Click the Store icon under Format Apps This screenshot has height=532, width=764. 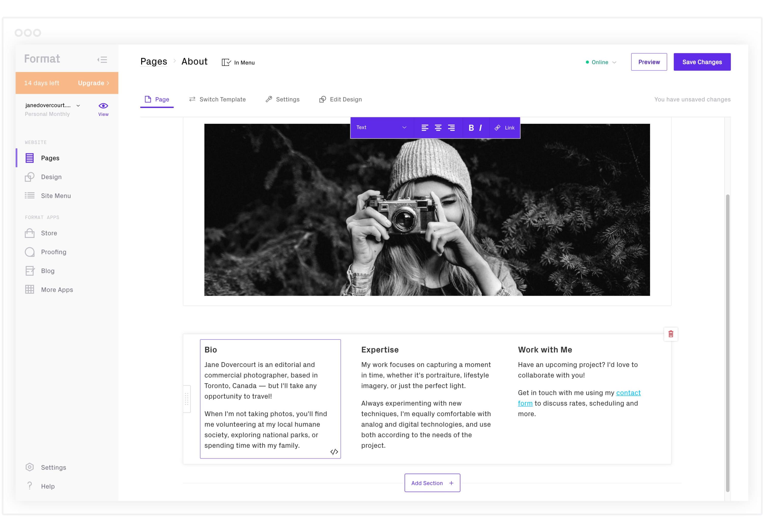(x=30, y=233)
